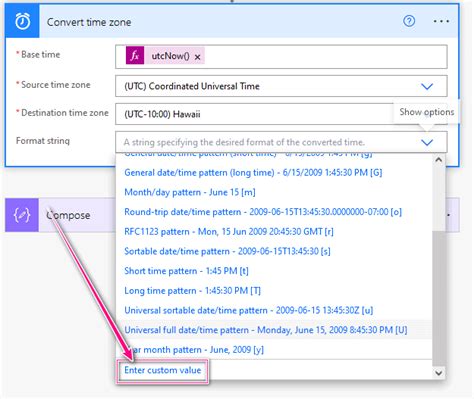This screenshot has width=474, height=399.
Task: Click the fx expression icon in Base time
Action: [x=135, y=56]
